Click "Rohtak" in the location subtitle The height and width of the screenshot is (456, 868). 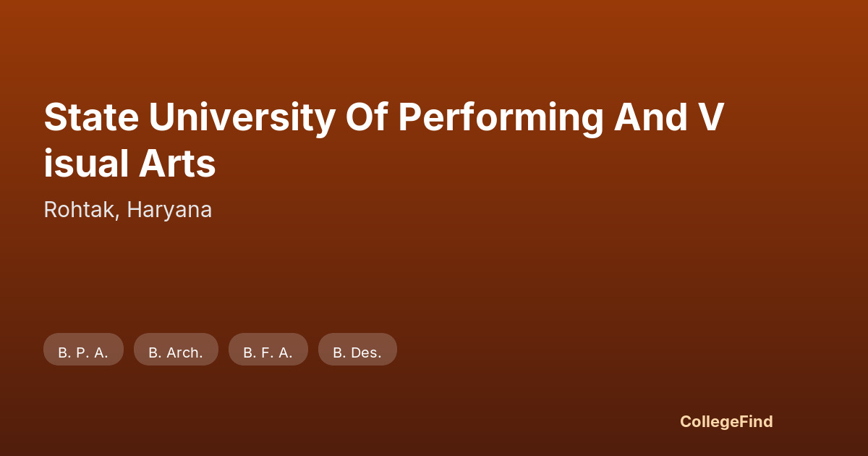80,210
